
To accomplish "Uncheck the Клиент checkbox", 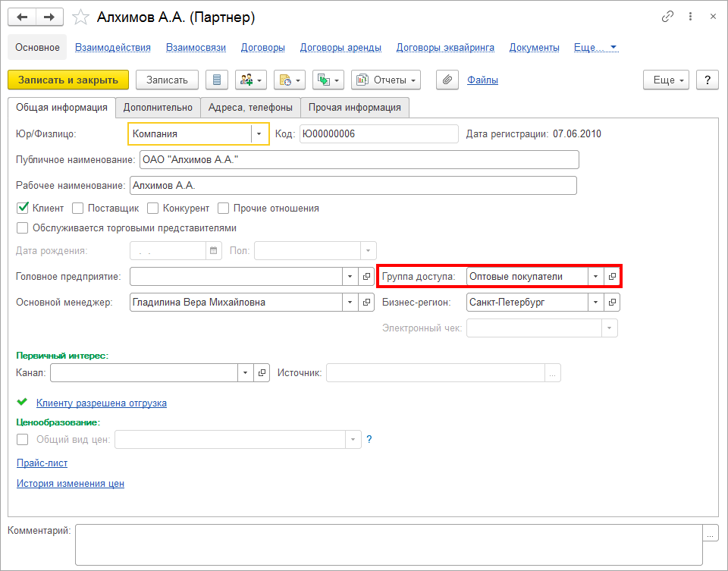I will click(22, 208).
